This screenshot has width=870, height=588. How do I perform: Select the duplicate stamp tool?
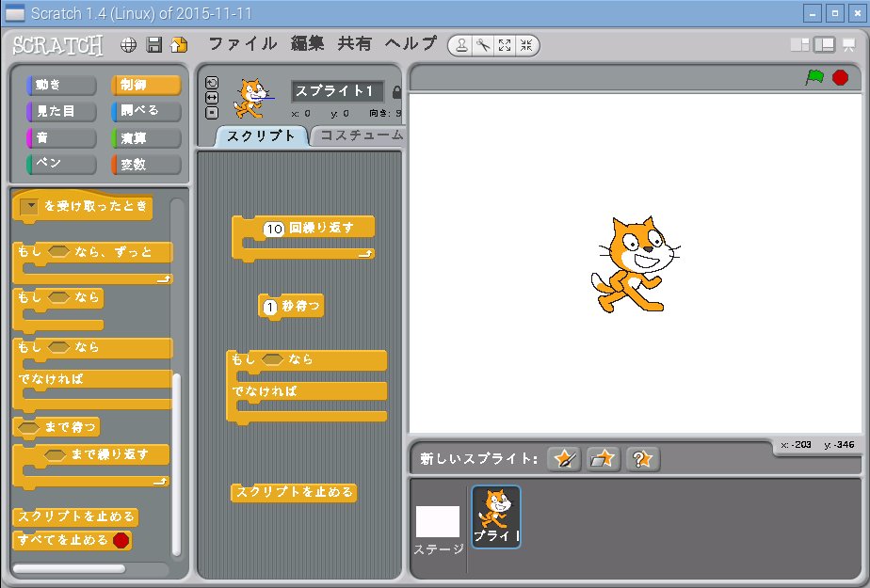461,45
